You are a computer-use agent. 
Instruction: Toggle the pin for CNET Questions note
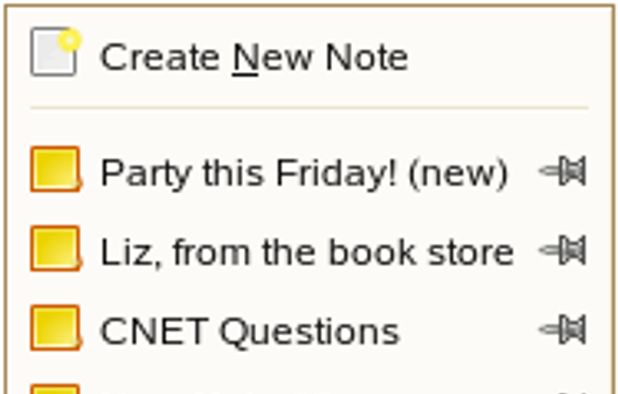[563, 329]
